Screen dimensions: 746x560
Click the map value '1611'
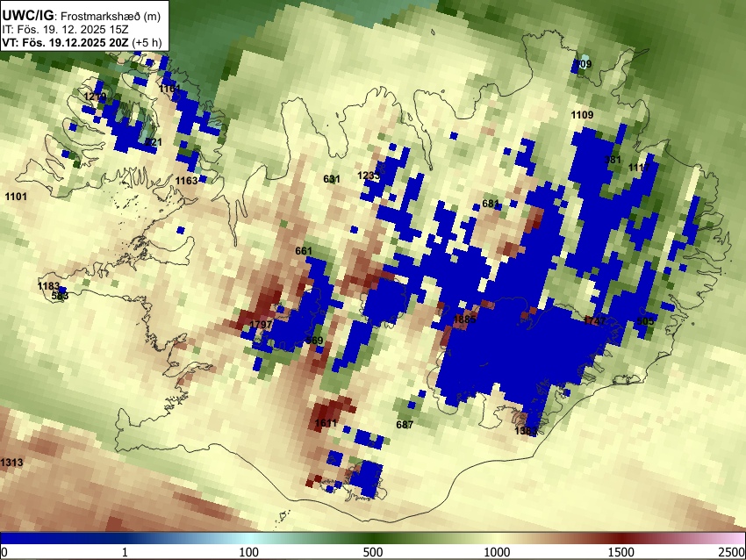(x=326, y=423)
